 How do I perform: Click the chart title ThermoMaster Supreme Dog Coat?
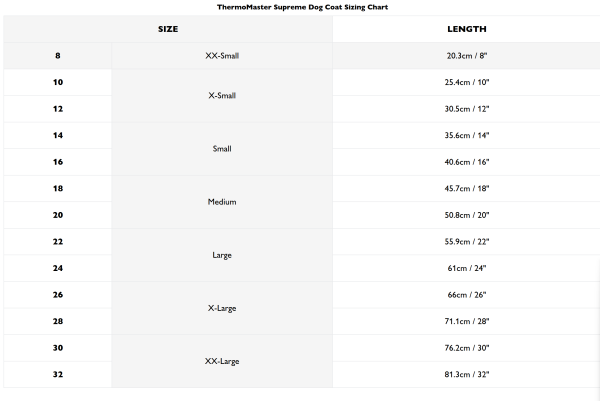click(302, 7)
